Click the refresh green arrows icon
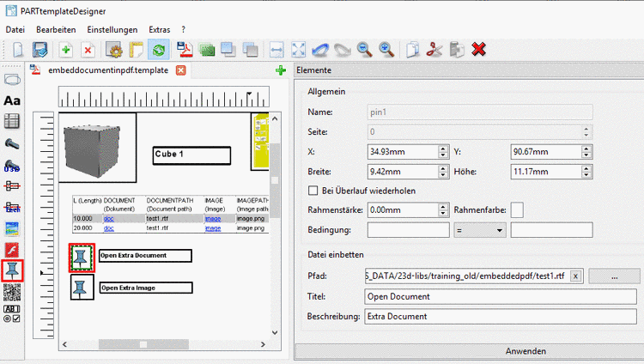The width and height of the screenshot is (644, 364). coord(159,50)
